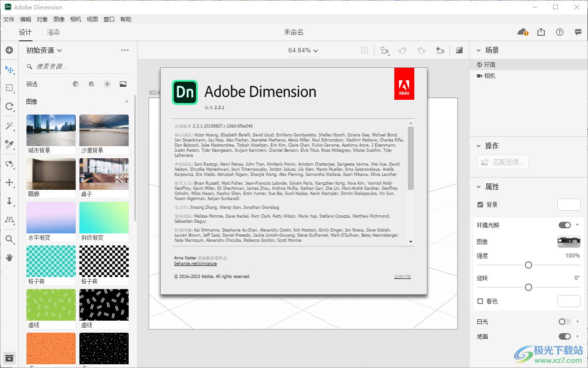Screen dimensions: 588x368
Task: Select the Select and Scale tool
Action: 9,88
